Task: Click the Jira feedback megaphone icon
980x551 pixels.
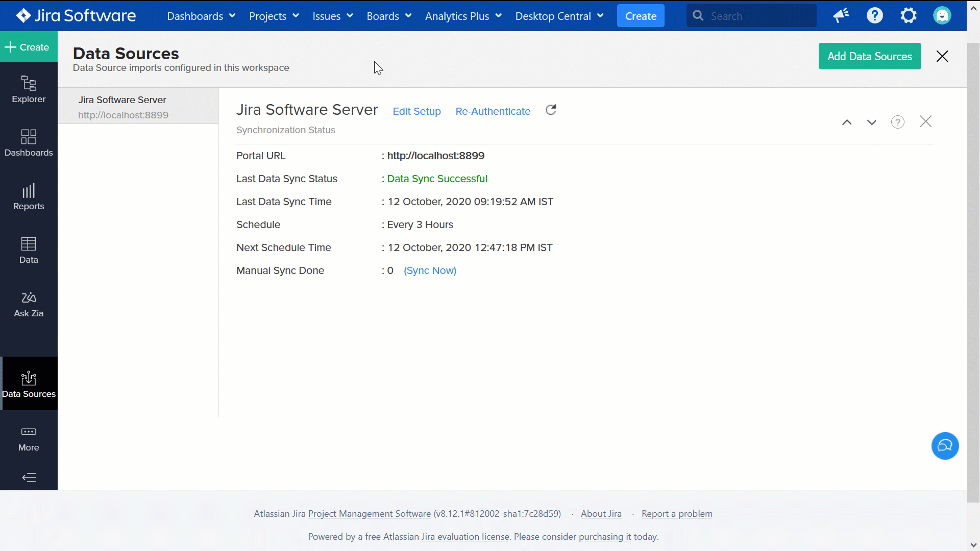Action: pyautogui.click(x=841, y=16)
